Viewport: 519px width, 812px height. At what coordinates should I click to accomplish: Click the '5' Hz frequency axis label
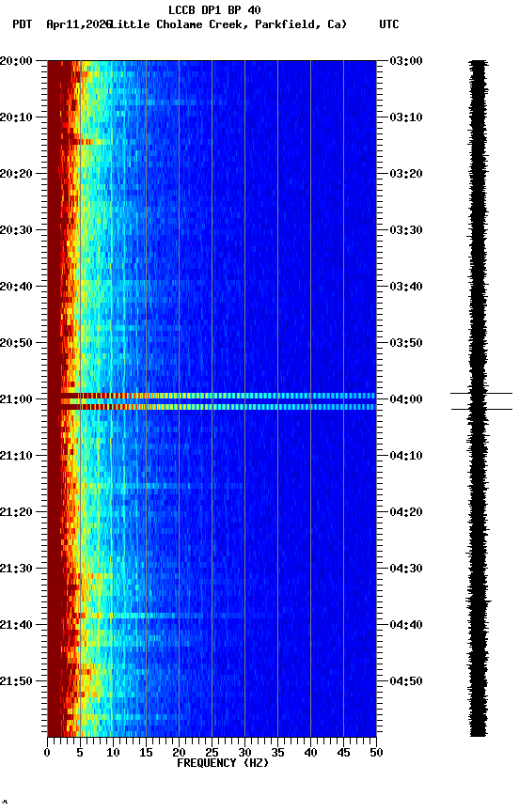click(80, 753)
